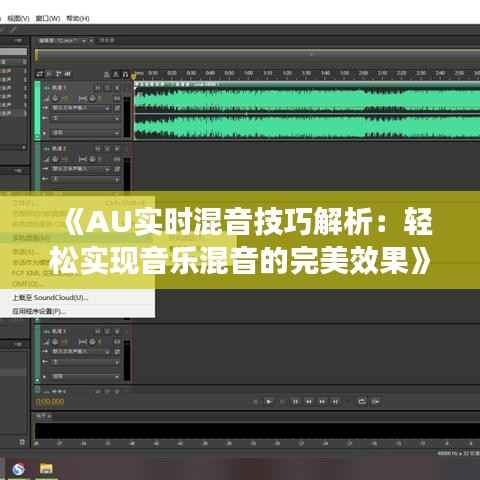
Task: Open the 窗口(W) menu
Action: [x=48, y=18]
